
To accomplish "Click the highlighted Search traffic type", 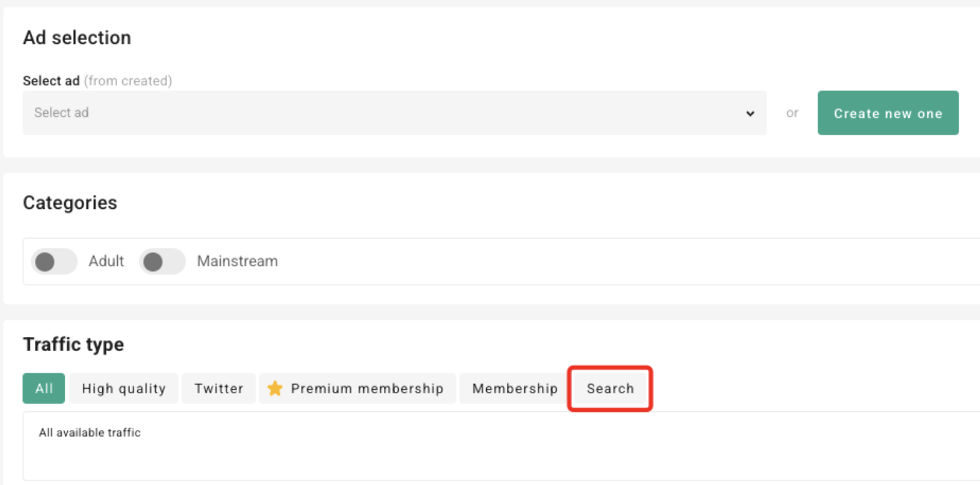I will (x=610, y=388).
